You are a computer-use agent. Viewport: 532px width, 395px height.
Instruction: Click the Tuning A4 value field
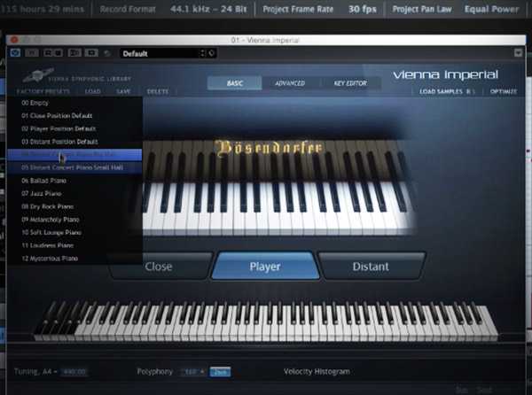74,372
